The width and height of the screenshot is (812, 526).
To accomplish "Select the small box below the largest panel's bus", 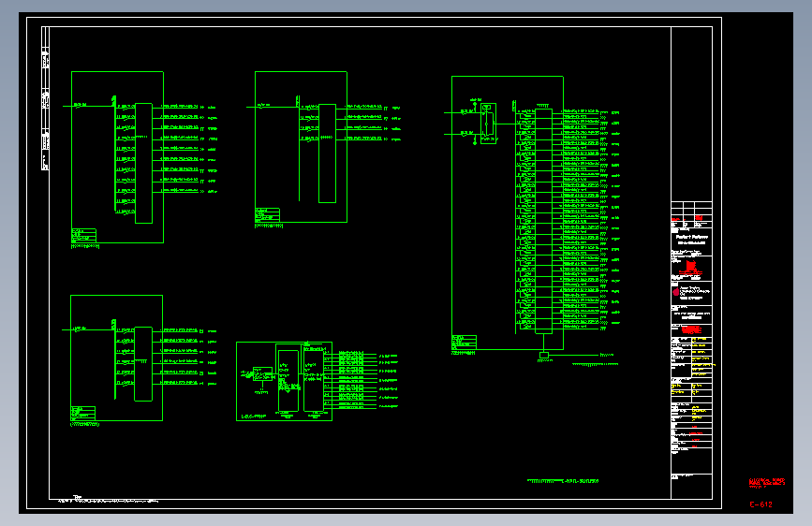I will point(544,355).
